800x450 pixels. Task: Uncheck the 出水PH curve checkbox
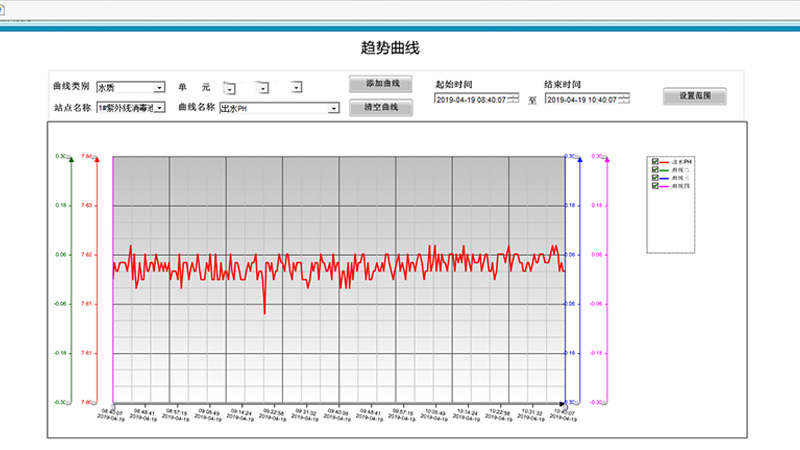coord(655,161)
